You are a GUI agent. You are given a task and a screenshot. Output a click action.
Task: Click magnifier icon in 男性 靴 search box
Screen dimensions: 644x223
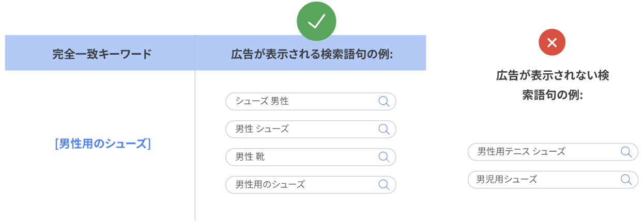click(x=384, y=157)
